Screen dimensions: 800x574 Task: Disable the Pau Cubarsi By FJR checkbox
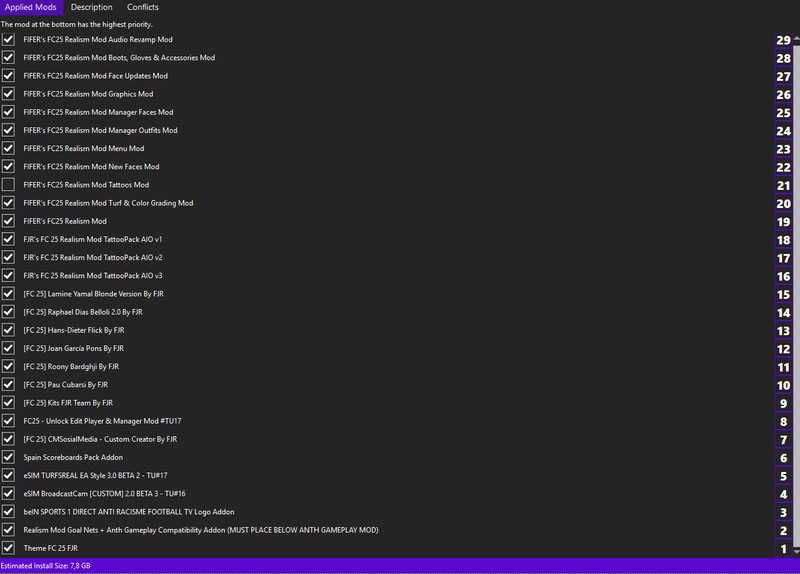(x=8, y=385)
